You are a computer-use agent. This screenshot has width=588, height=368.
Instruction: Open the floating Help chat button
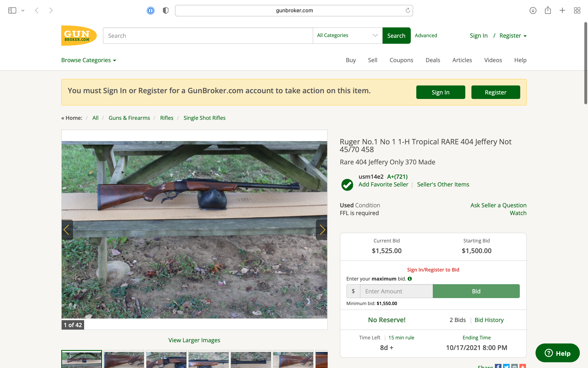tap(557, 353)
